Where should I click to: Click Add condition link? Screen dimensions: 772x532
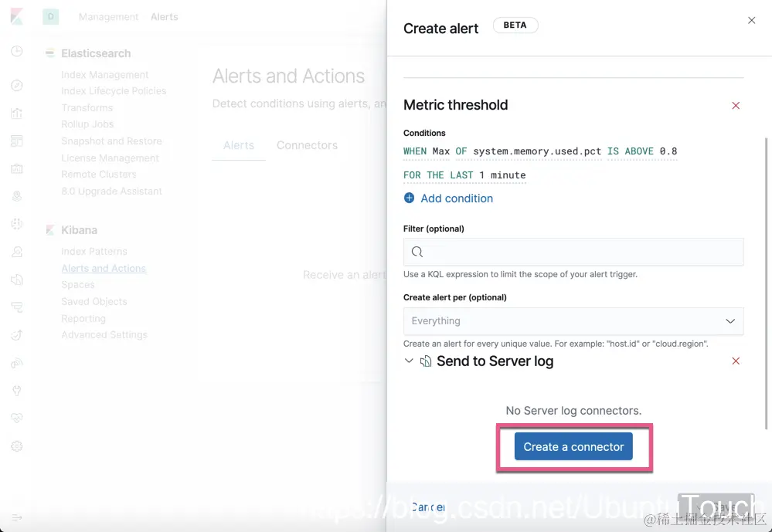(457, 198)
